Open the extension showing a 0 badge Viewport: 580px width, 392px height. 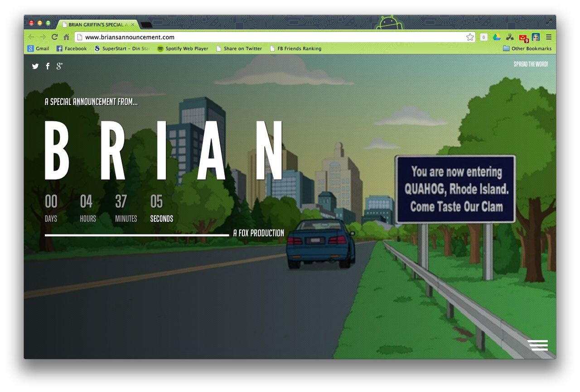click(x=484, y=37)
